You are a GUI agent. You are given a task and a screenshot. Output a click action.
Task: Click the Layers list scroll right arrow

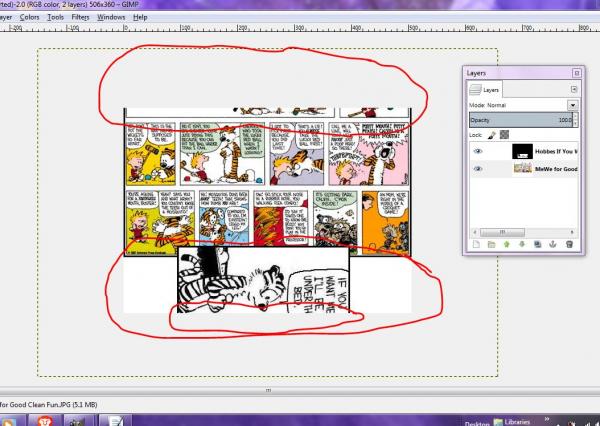tap(572, 232)
